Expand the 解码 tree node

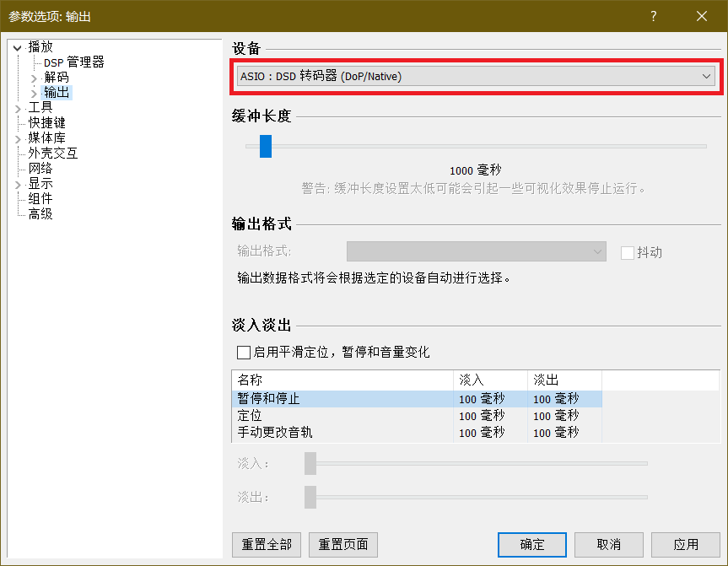pyautogui.click(x=34, y=78)
